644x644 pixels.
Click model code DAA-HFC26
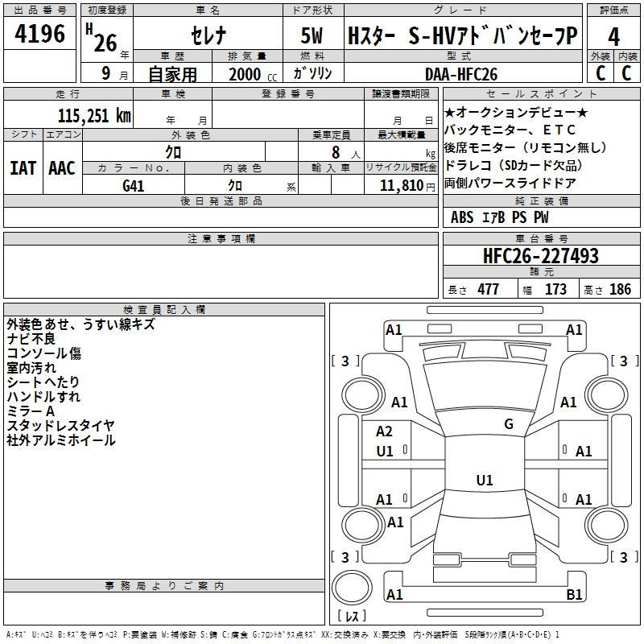[461, 74]
